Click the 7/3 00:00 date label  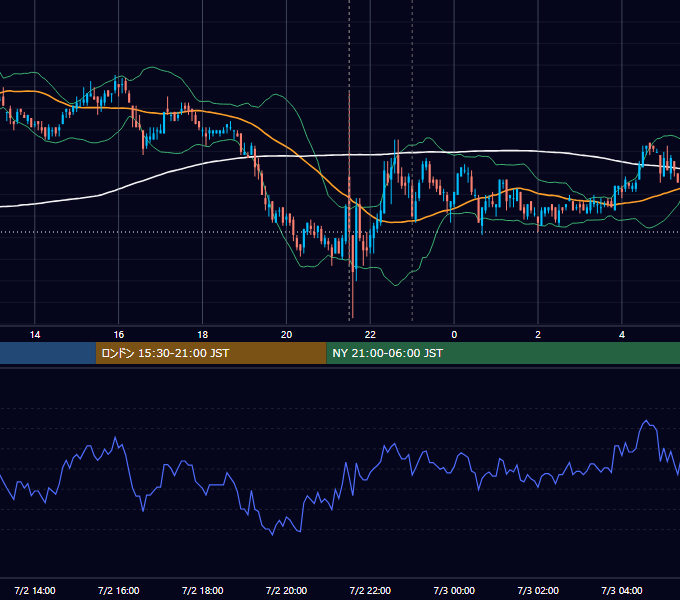(454, 590)
